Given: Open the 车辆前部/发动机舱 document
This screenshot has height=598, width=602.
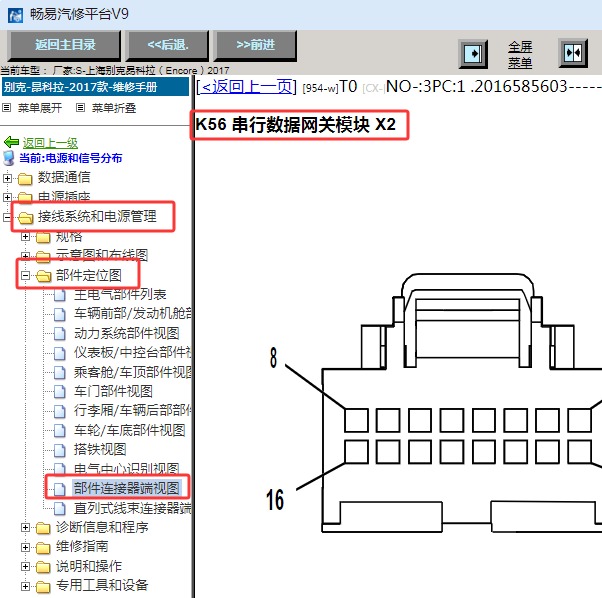Looking at the screenshot, I should [x=133, y=314].
